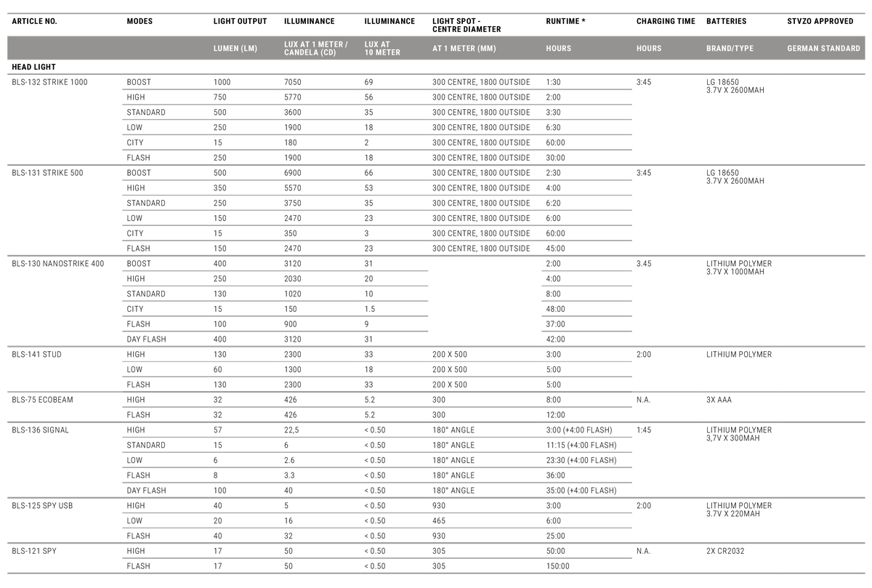Click the 6:20 runtime value

pos(553,204)
